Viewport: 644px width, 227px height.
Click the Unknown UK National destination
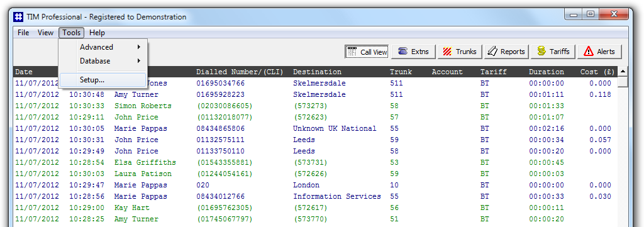click(x=335, y=128)
